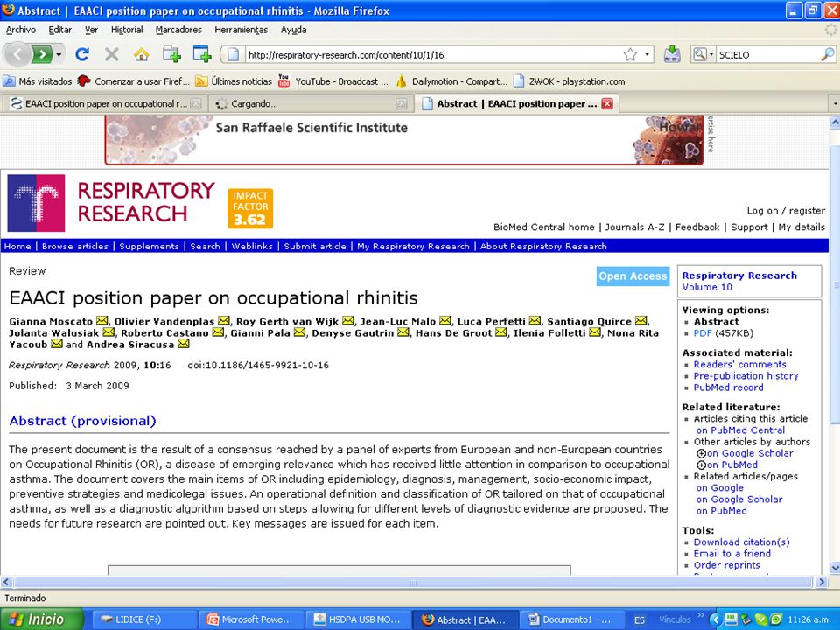Open a new tab using the toolbar tab icon
This screenshot has height=630, width=840.
point(172,54)
